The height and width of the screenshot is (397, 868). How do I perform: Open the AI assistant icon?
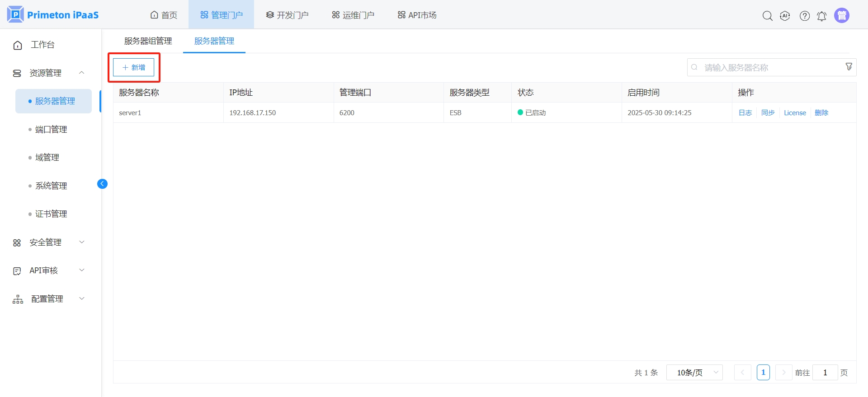[785, 16]
